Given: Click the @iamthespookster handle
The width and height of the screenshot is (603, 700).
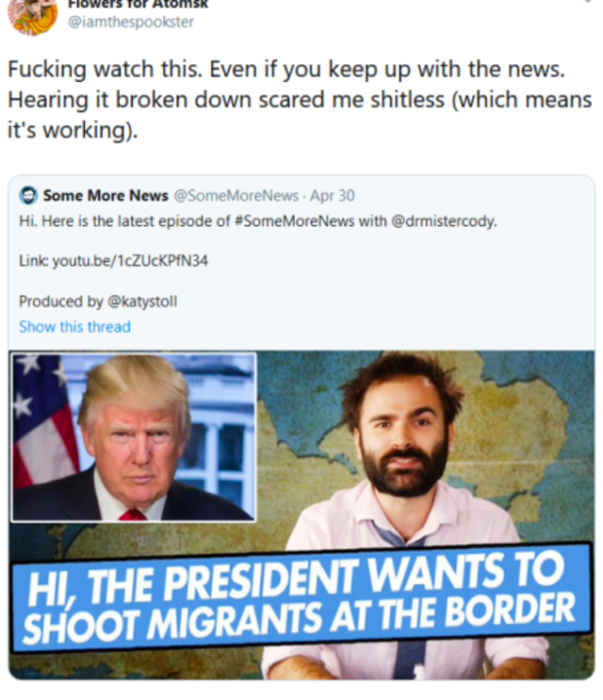Looking at the screenshot, I should pyautogui.click(x=131, y=21).
